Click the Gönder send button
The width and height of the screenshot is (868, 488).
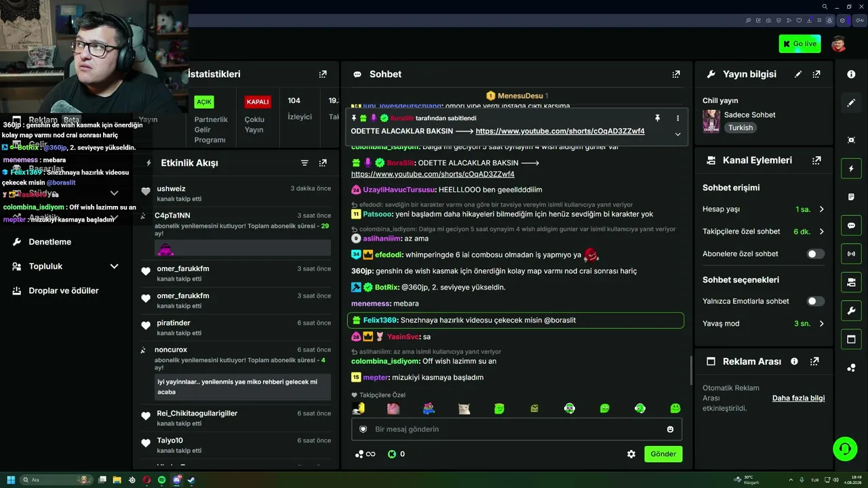coord(663,454)
